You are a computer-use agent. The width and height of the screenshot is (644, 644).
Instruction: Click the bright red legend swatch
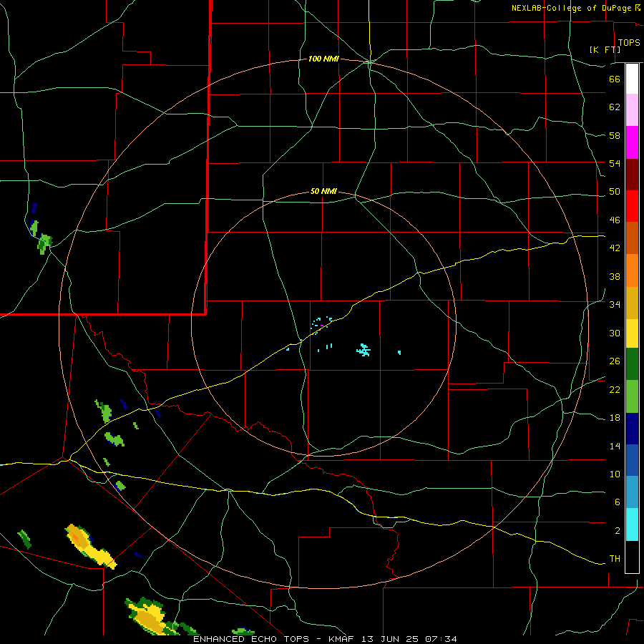tap(632, 206)
